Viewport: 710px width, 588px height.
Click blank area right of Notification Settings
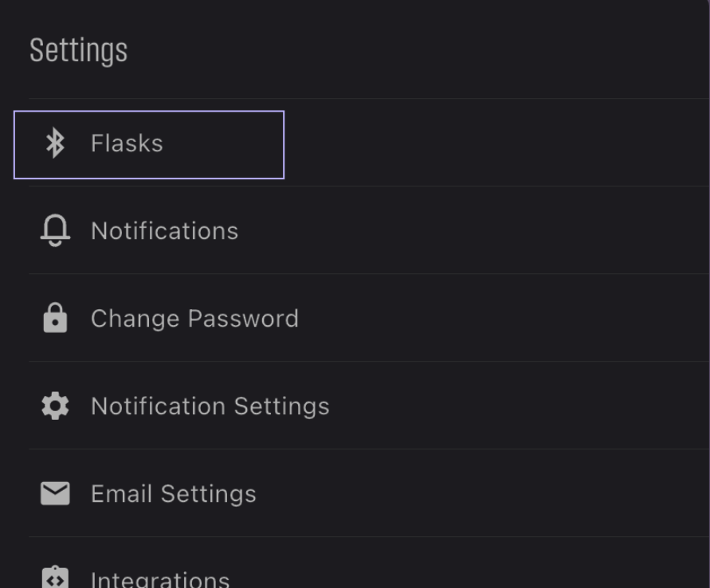pyautogui.click(x=519, y=406)
